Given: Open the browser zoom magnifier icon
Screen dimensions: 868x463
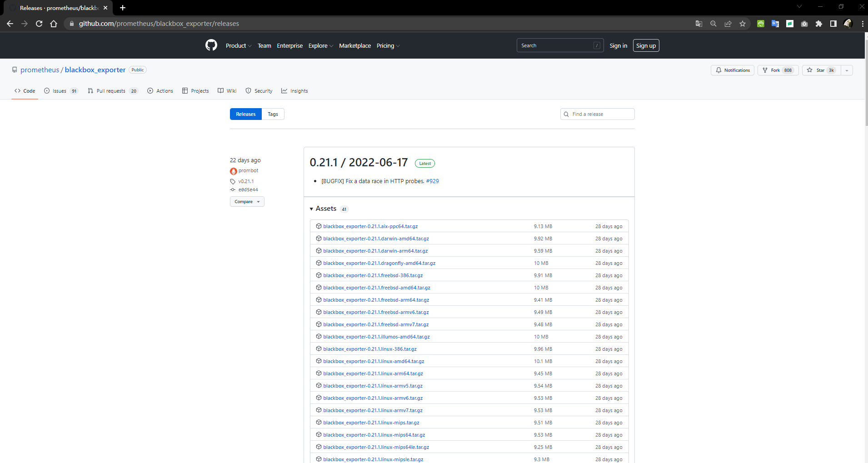Looking at the screenshot, I should pyautogui.click(x=713, y=24).
